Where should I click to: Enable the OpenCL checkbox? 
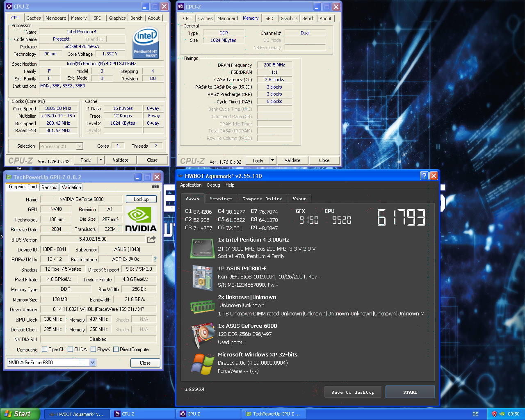45,349
